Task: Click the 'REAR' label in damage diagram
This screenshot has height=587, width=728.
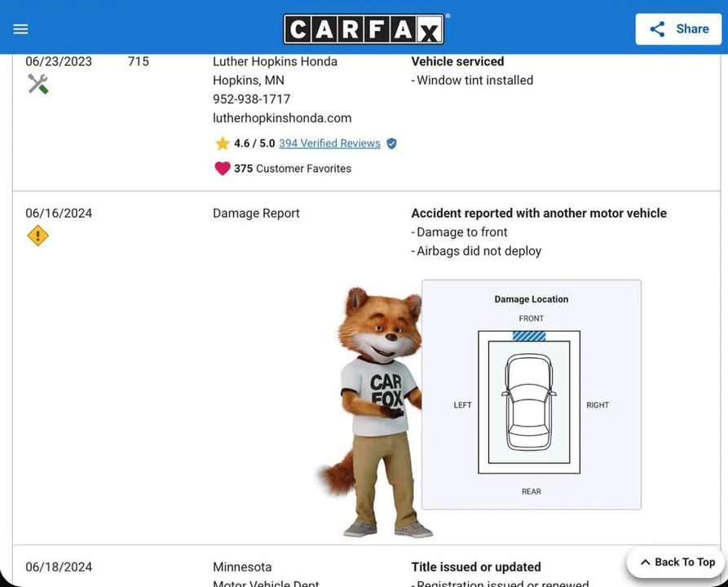Action: 532,492
